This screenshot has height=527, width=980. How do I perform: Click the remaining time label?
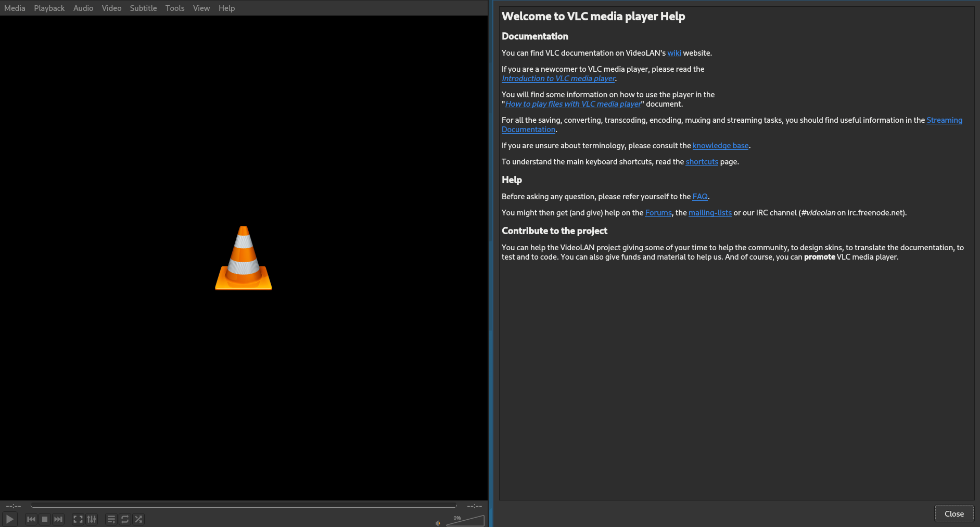(x=474, y=506)
